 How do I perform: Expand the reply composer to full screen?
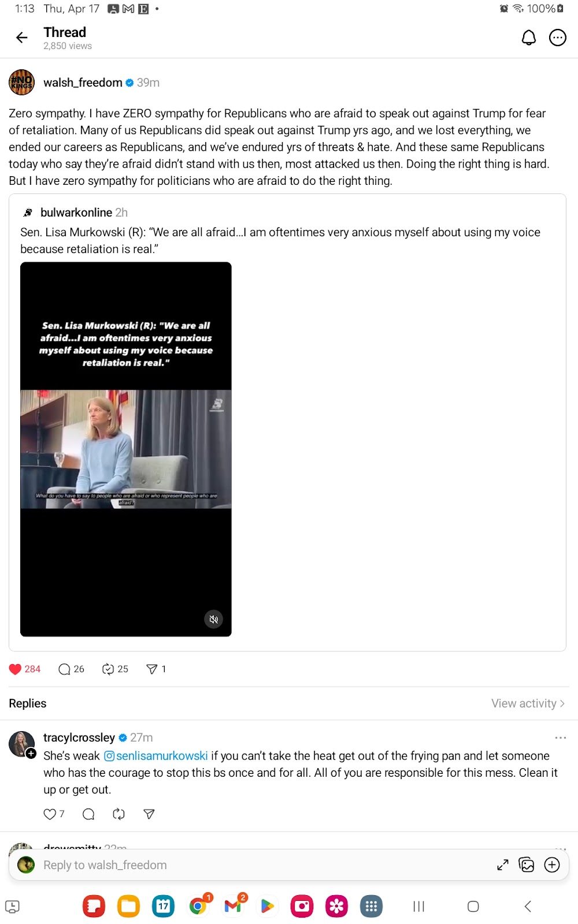pos(503,865)
